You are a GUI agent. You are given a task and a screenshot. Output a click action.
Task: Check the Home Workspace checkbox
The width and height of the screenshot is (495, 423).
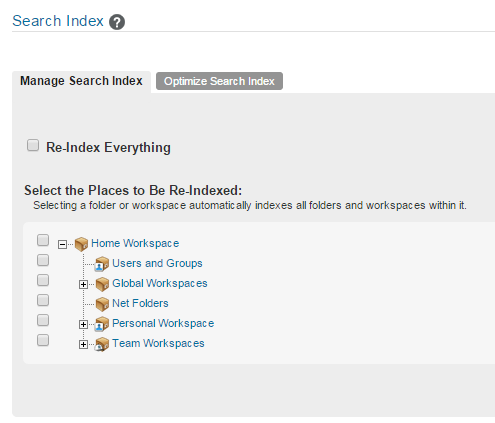point(43,240)
